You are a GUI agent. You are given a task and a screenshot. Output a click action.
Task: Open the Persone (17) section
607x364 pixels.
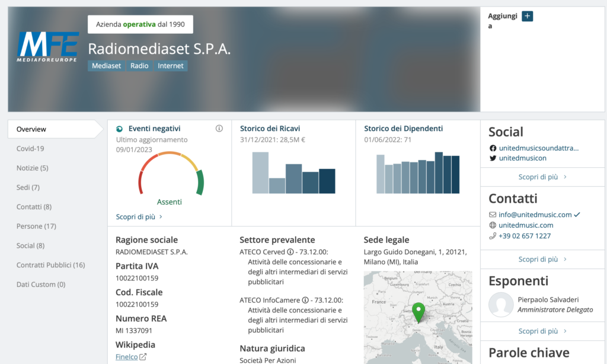pyautogui.click(x=36, y=226)
